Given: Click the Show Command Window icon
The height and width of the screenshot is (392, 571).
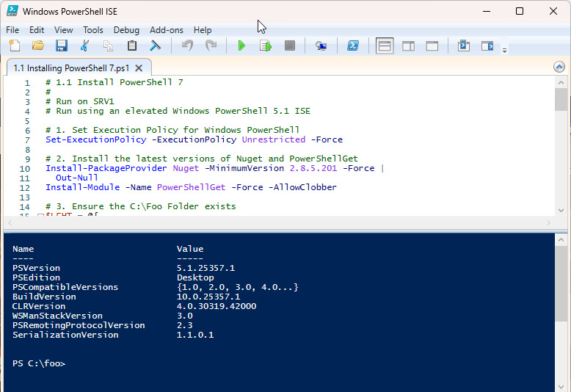Looking at the screenshot, I should [x=464, y=46].
